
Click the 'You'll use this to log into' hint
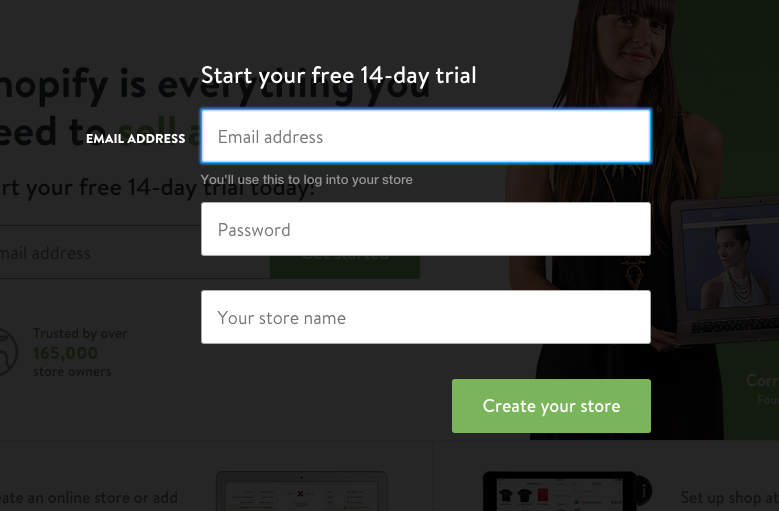(x=307, y=180)
